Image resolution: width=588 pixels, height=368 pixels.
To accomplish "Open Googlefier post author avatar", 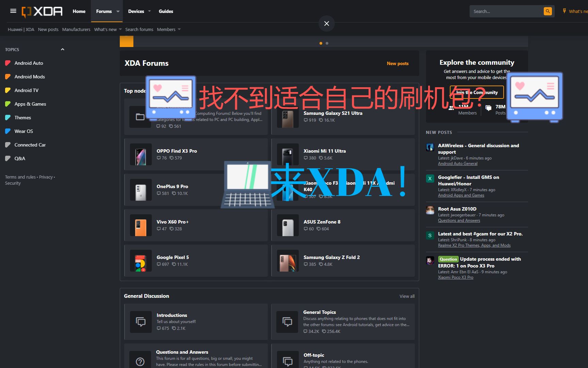I will (430, 179).
